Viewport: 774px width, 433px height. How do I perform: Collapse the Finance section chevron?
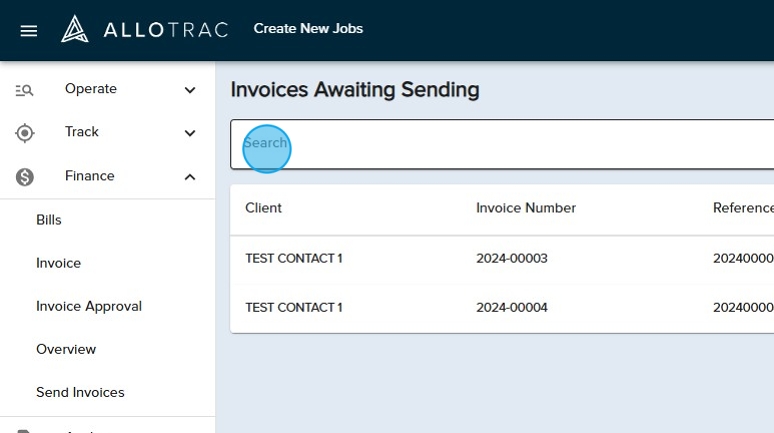pyautogui.click(x=190, y=177)
